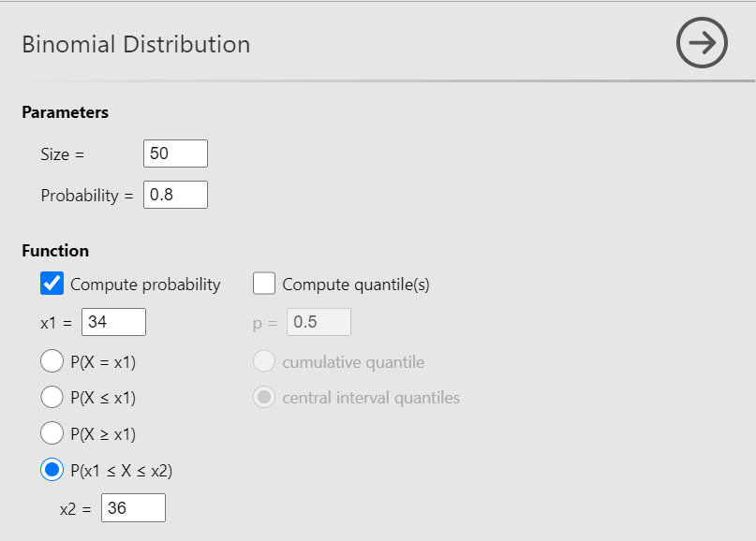The height and width of the screenshot is (541, 756).
Task: Click the Compute probability label text
Action: [145, 285]
